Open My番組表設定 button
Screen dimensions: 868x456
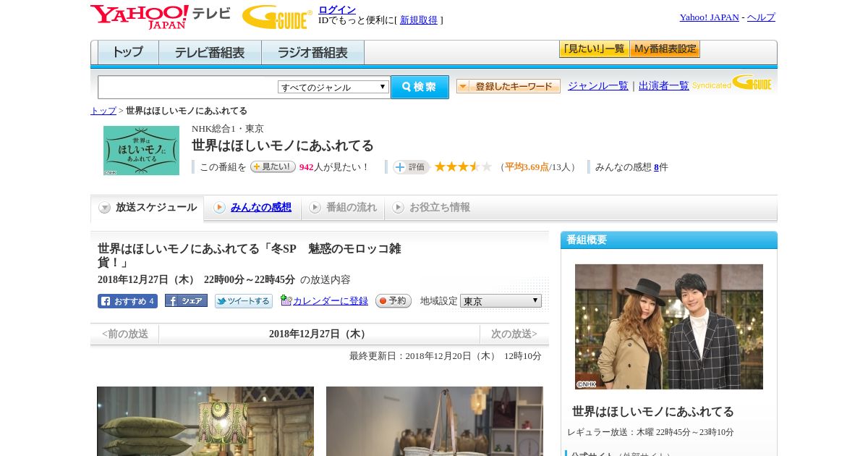pyautogui.click(x=665, y=49)
